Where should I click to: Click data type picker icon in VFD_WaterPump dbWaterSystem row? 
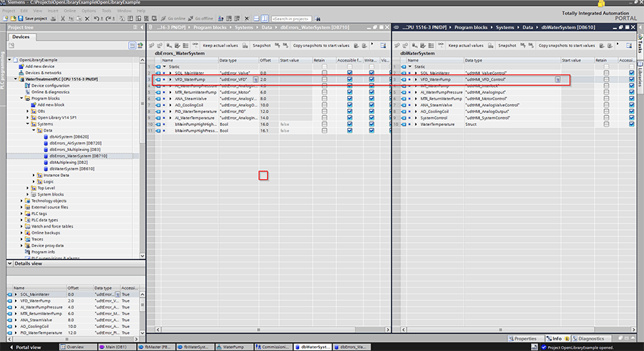point(557,80)
